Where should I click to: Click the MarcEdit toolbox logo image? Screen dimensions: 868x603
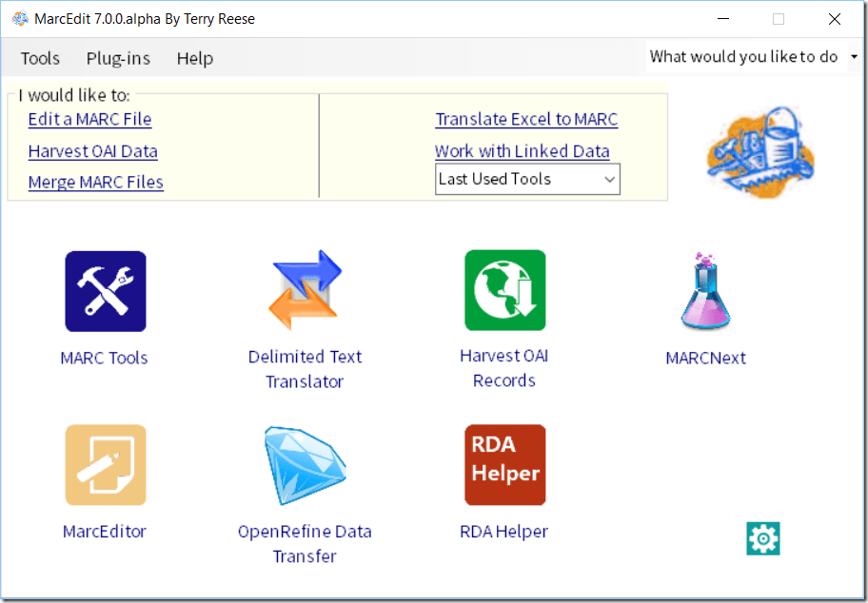pos(760,152)
